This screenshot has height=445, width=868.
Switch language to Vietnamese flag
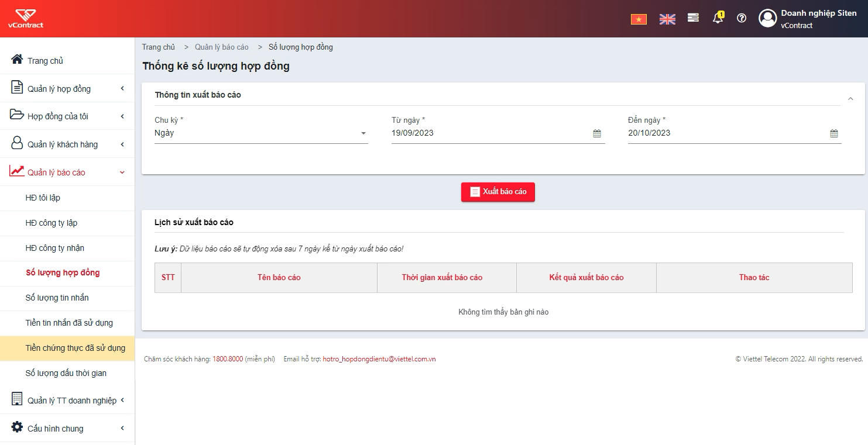639,19
